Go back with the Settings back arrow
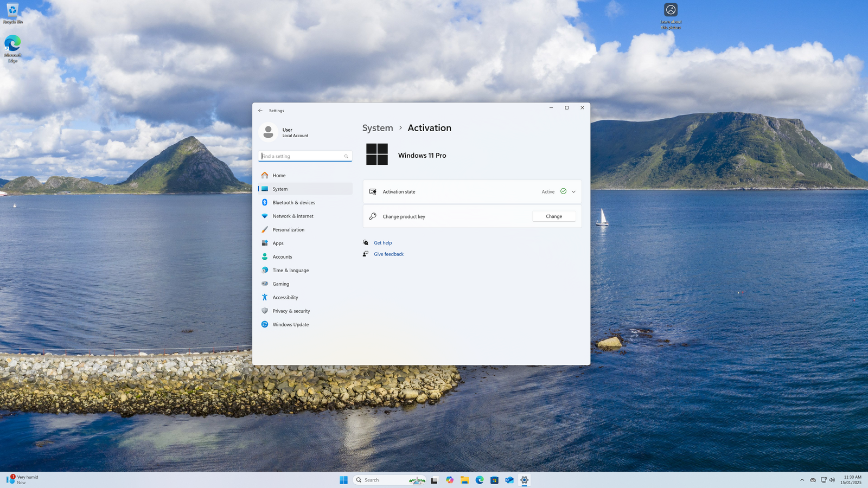The width and height of the screenshot is (868, 488). [260, 111]
